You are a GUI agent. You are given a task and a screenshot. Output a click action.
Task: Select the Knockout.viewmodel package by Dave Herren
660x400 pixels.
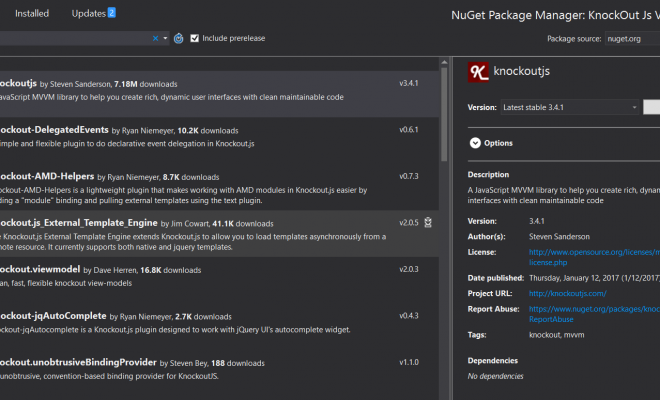[x=219, y=280]
